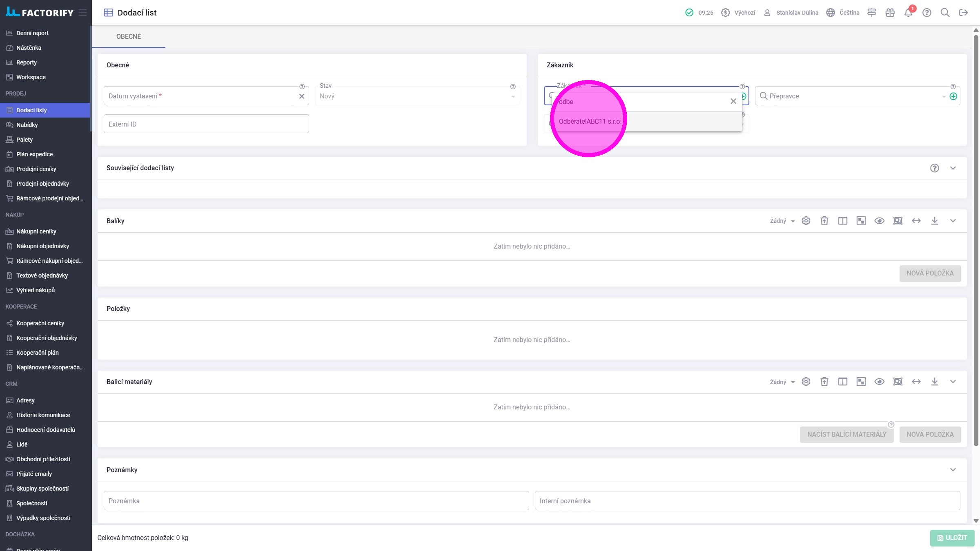980x551 pixels.
Task: Click the Balíky table settings gear icon
Action: click(806, 221)
